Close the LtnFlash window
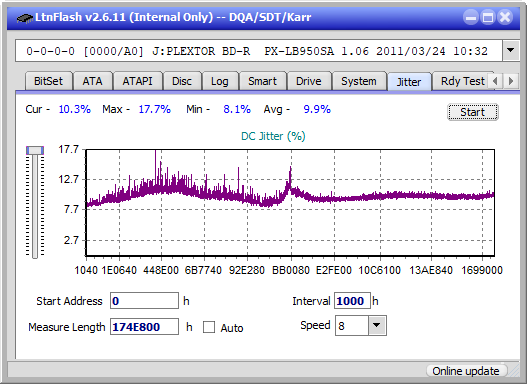The width and height of the screenshot is (527, 384). tap(505, 17)
